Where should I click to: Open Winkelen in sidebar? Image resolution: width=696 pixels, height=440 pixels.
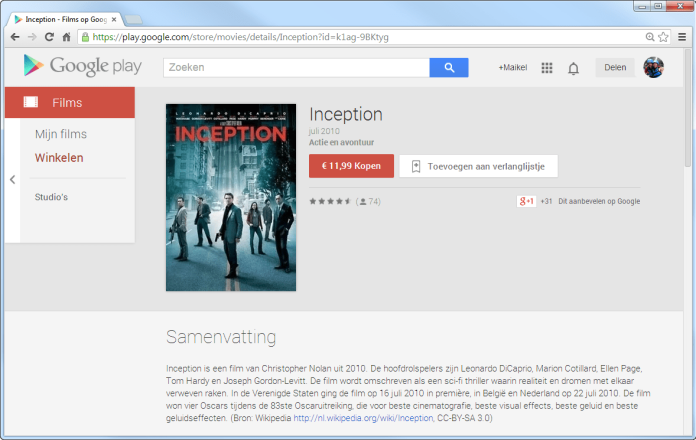pyautogui.click(x=59, y=158)
